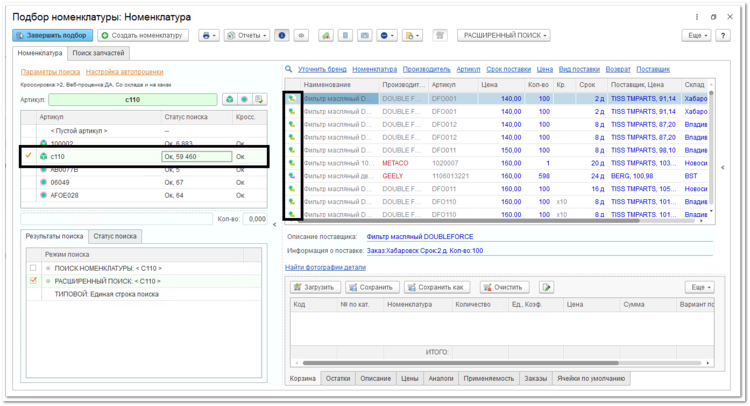Open the three-dots window menu
The width and height of the screenshot is (750, 406).
pyautogui.click(x=697, y=17)
